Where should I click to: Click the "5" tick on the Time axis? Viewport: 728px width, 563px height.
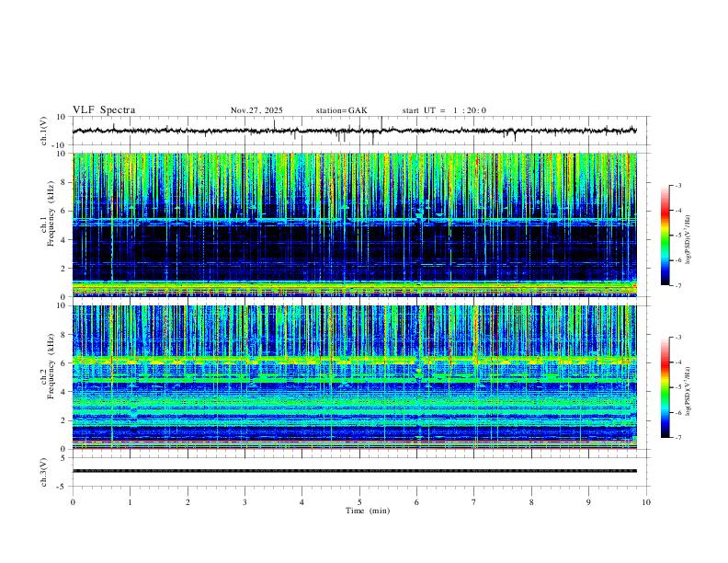coord(359,502)
